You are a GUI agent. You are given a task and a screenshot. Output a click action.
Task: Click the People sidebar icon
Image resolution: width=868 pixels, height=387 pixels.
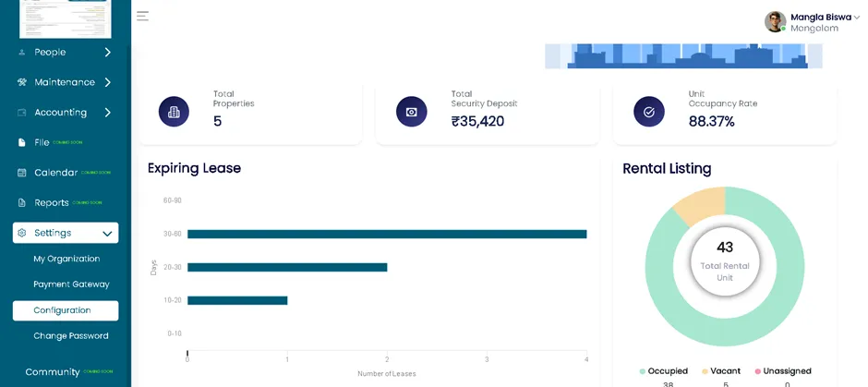(21, 52)
